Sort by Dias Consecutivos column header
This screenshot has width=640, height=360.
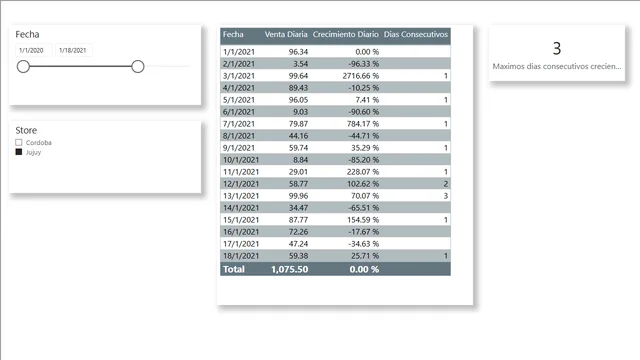[416, 34]
